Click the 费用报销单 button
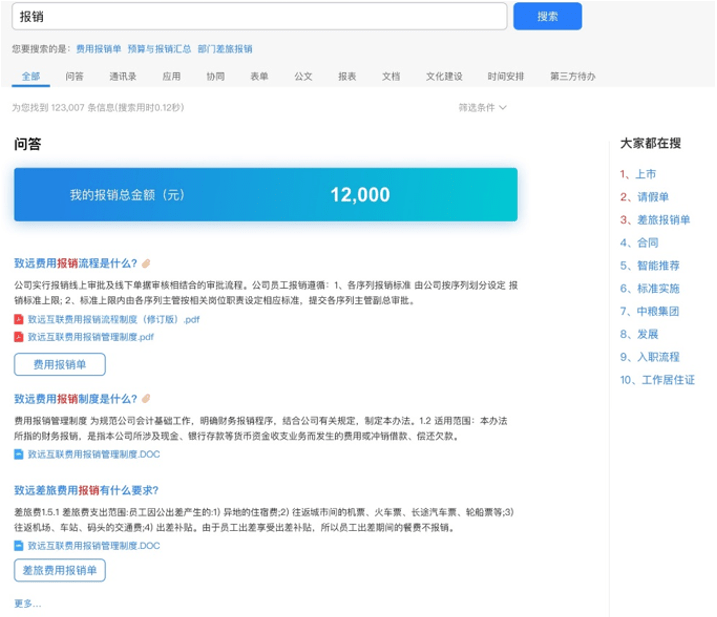This screenshot has width=717, height=617. point(60,365)
